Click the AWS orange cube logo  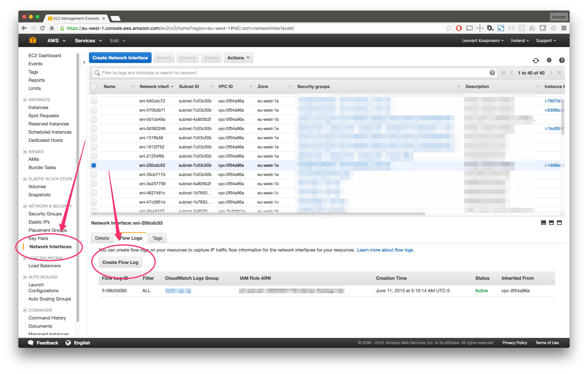[x=32, y=41]
